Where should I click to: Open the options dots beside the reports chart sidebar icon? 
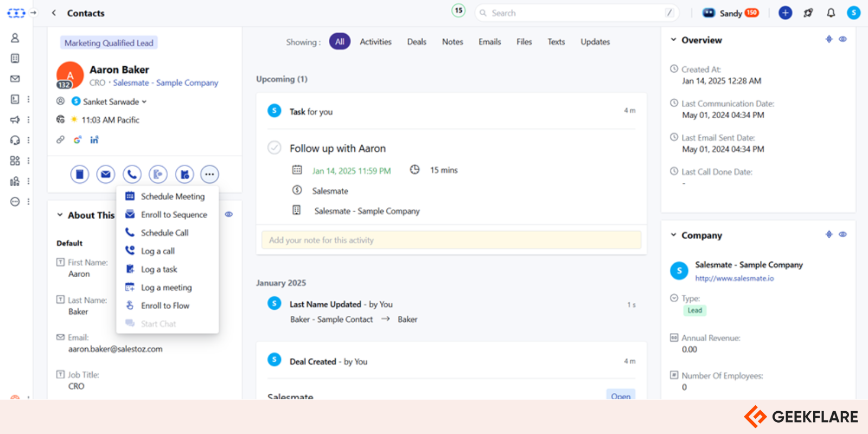28,181
